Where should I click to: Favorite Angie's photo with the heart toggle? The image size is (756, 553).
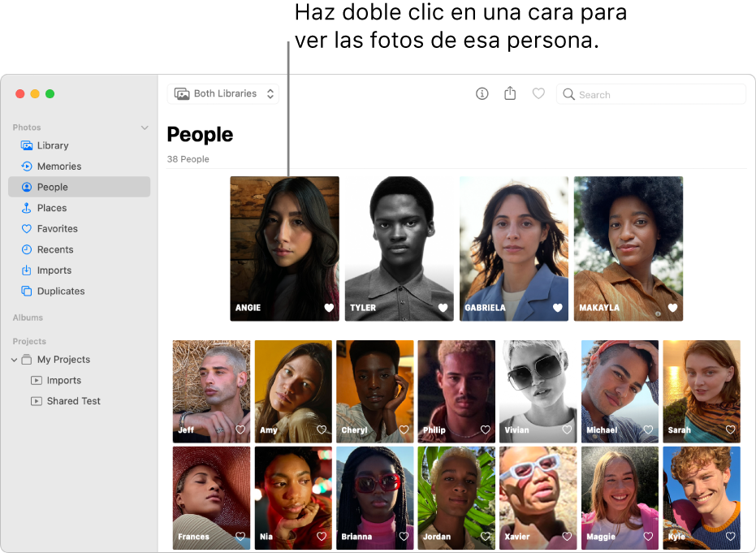click(328, 308)
